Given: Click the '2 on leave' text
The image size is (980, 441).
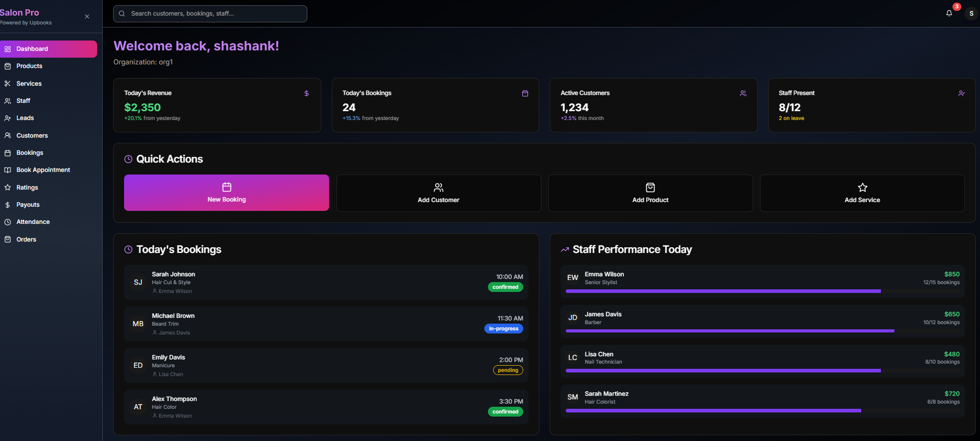Looking at the screenshot, I should (x=791, y=118).
